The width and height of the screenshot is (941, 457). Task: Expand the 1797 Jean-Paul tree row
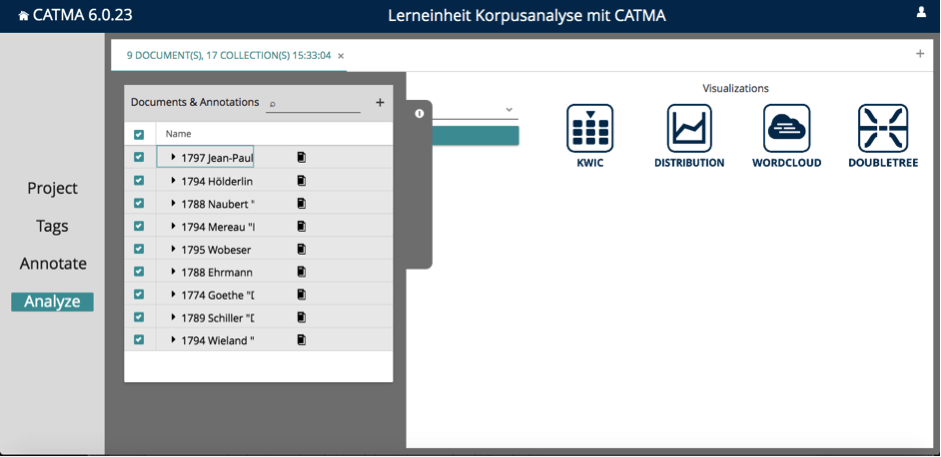click(x=173, y=157)
